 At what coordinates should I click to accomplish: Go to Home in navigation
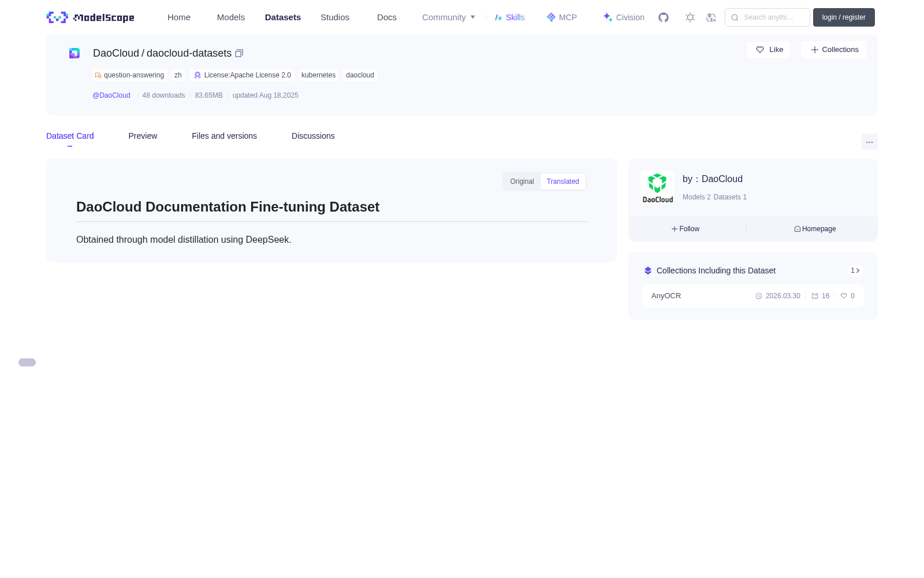(x=179, y=17)
